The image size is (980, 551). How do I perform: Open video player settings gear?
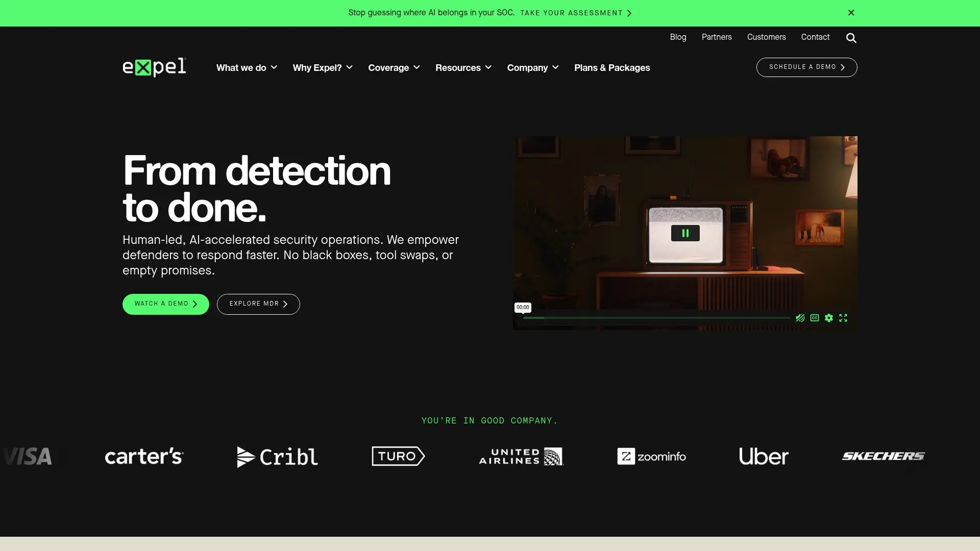(829, 318)
